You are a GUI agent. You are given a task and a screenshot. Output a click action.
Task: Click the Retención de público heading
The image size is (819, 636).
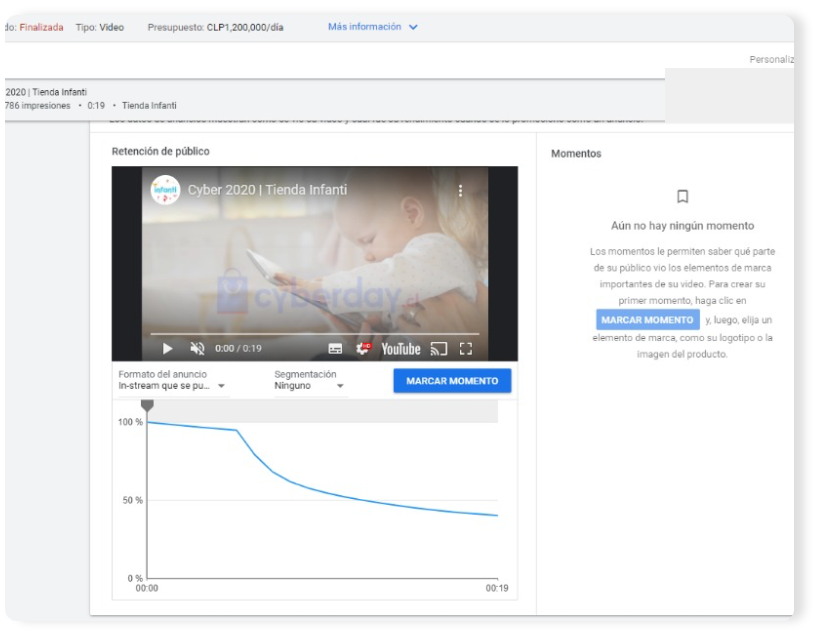[x=160, y=151]
